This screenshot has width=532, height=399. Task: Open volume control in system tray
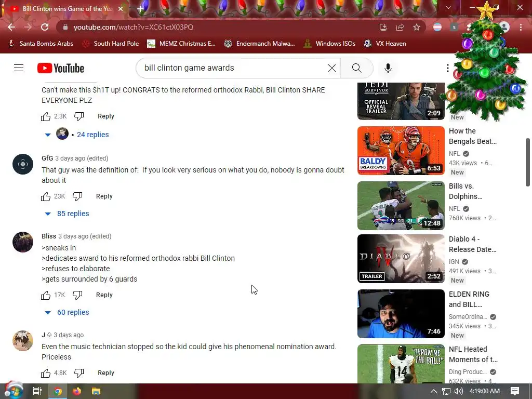[458, 391]
